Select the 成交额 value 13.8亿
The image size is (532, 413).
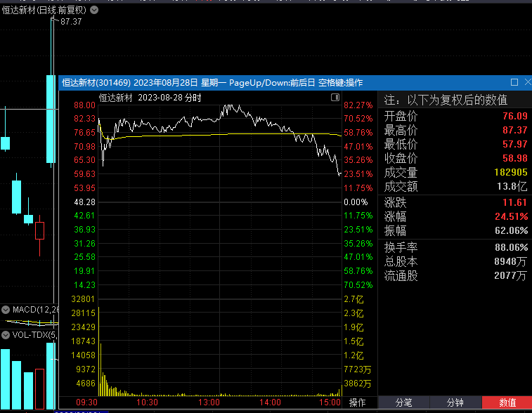coord(512,187)
